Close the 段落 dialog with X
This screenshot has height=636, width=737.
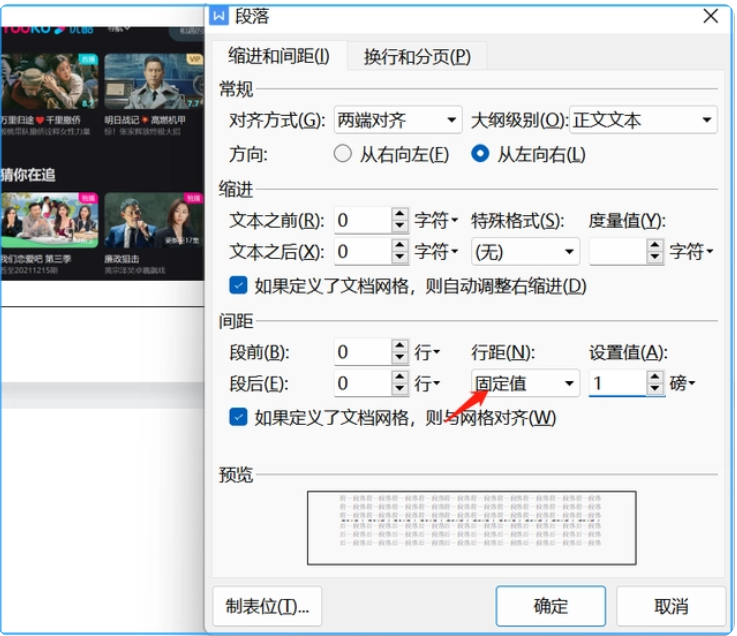pyautogui.click(x=710, y=16)
